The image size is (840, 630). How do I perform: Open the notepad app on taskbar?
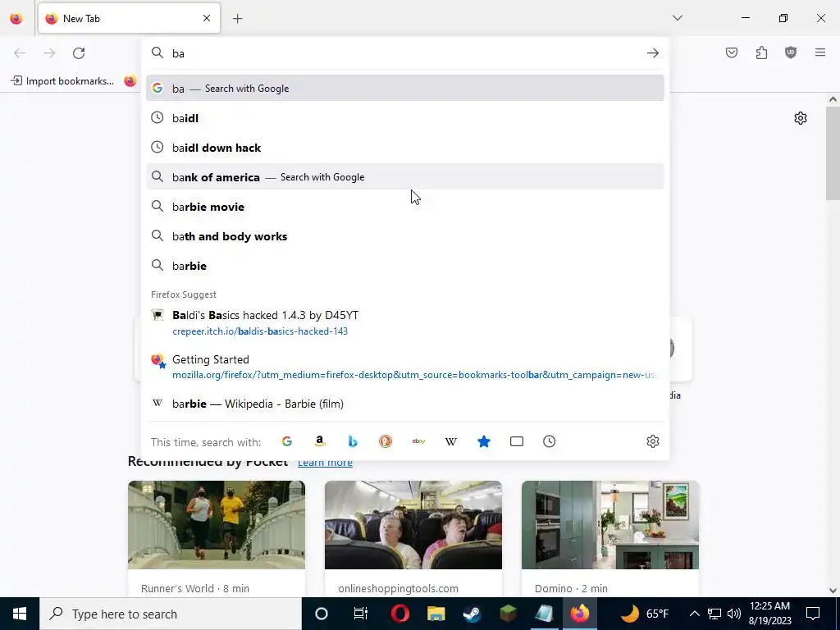point(544,614)
